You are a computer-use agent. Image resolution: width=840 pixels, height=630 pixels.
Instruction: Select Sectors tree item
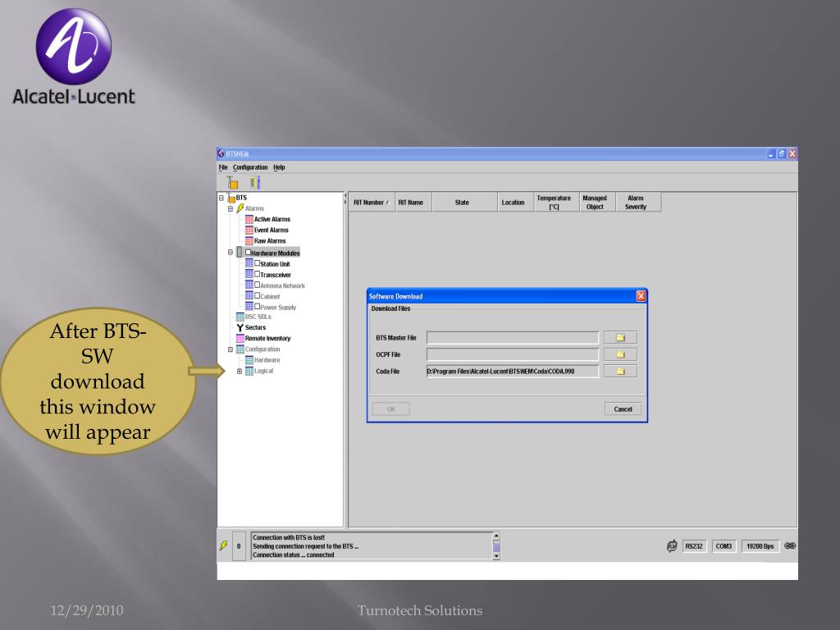pyautogui.click(x=255, y=327)
